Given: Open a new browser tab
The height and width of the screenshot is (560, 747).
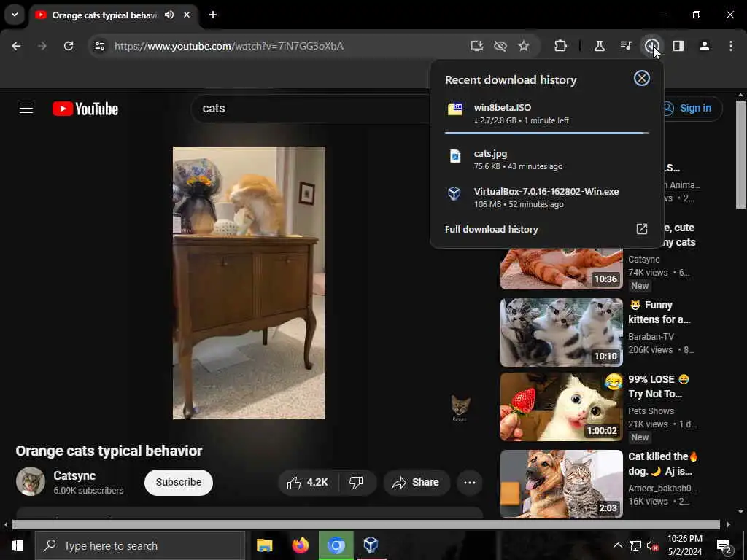Looking at the screenshot, I should click(213, 15).
